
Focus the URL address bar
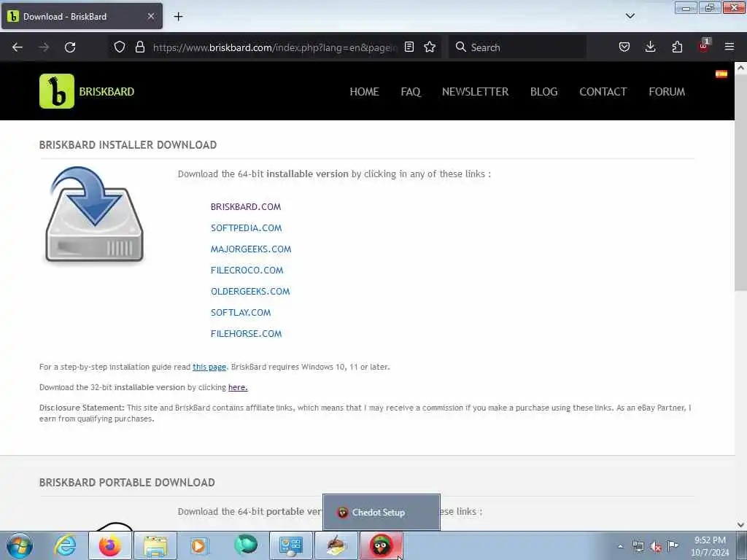tap(274, 47)
